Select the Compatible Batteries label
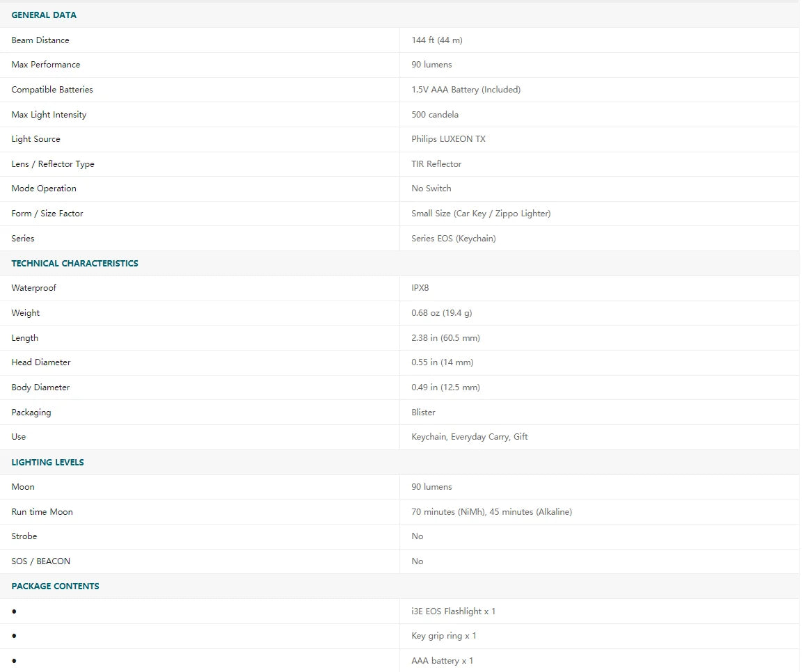The width and height of the screenshot is (803, 672). pyautogui.click(x=52, y=90)
